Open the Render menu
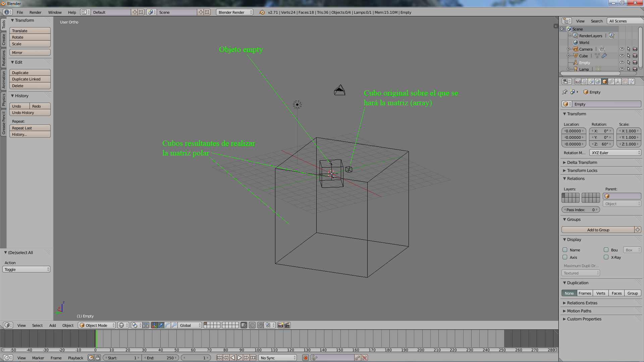Viewport: 644px width, 362px height. click(x=35, y=12)
